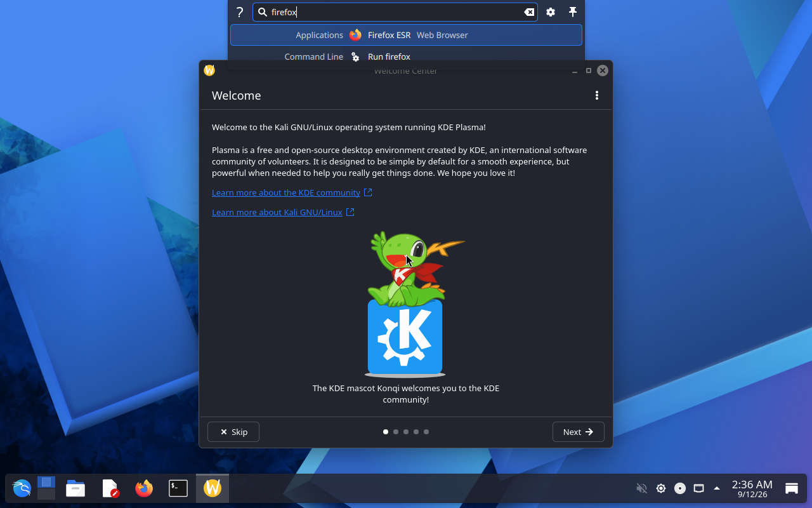Pin the KRunner search bar
This screenshot has width=812, height=508.
tap(573, 12)
